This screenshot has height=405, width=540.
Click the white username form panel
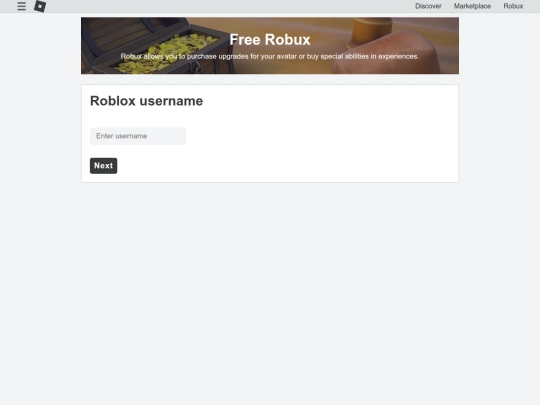pos(270,133)
